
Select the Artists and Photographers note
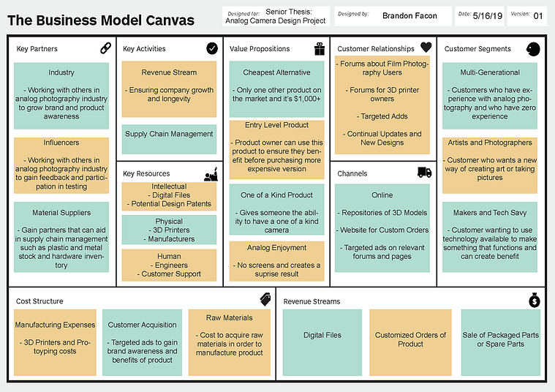click(490, 165)
